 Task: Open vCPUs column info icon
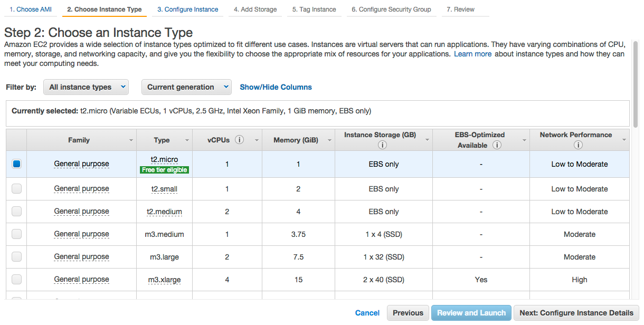click(x=240, y=140)
